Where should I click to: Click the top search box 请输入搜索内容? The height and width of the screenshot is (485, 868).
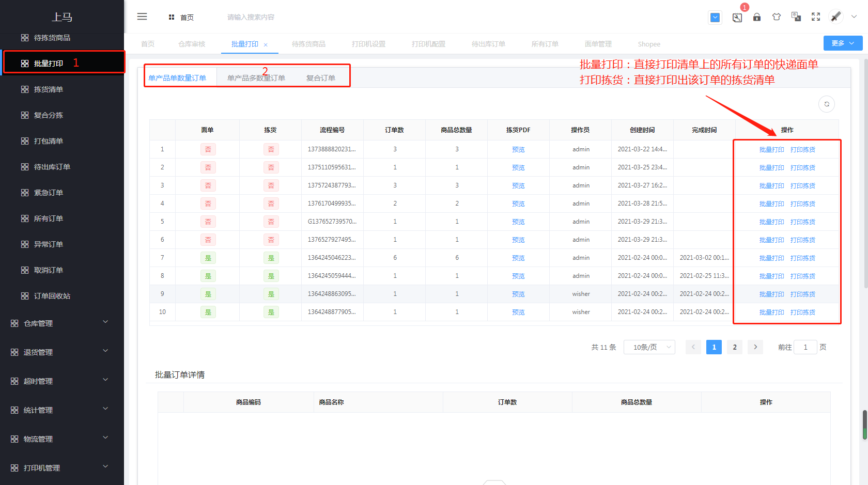point(251,18)
